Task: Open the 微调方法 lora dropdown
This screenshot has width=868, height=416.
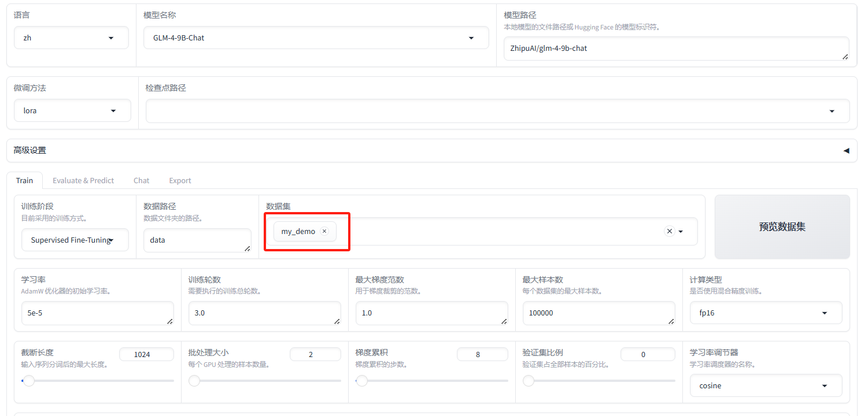Action: tap(113, 111)
